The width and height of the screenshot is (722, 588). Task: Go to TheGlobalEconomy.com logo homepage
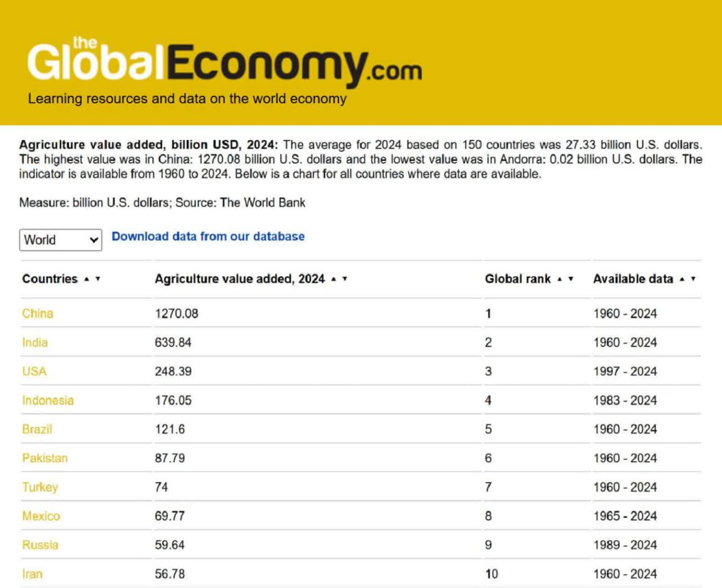pyautogui.click(x=224, y=62)
